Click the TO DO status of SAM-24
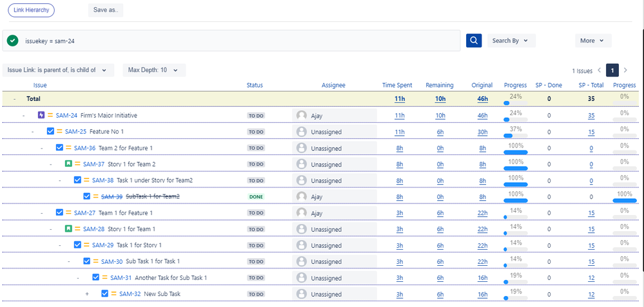The image size is (644, 307). coord(256,116)
